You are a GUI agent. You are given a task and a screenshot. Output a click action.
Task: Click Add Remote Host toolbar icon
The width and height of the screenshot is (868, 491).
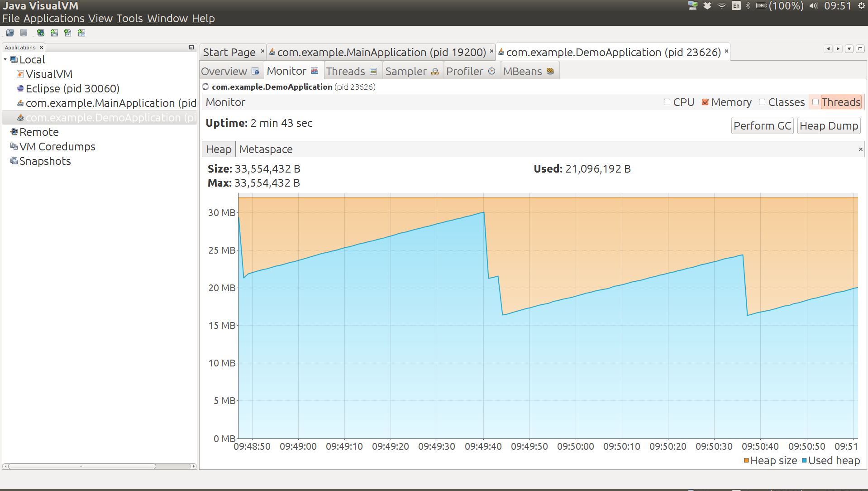click(41, 33)
